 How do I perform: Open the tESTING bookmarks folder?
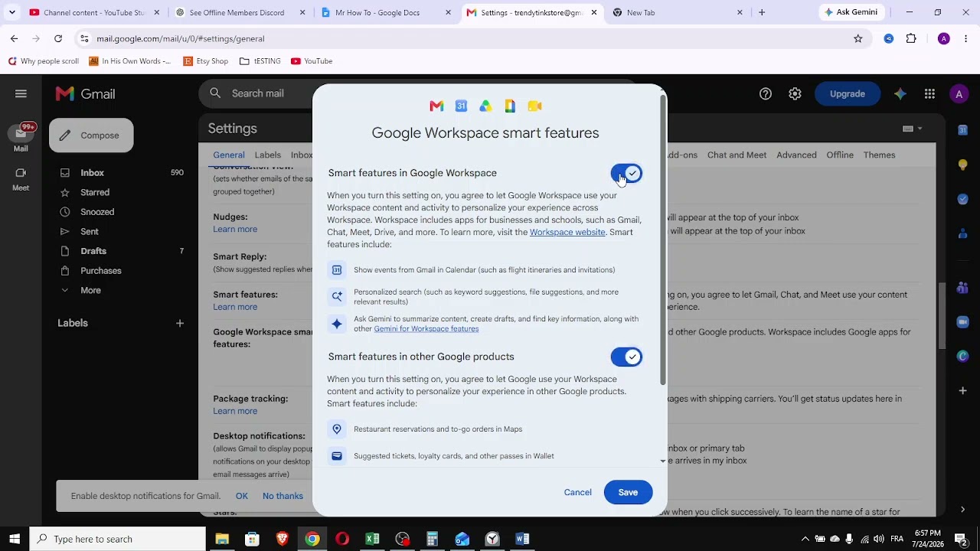260,61
